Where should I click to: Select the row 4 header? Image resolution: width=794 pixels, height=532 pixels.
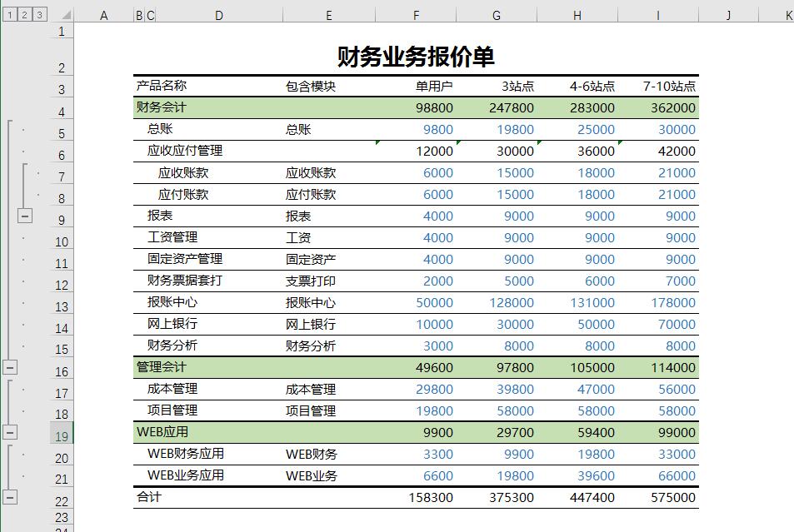(x=62, y=107)
